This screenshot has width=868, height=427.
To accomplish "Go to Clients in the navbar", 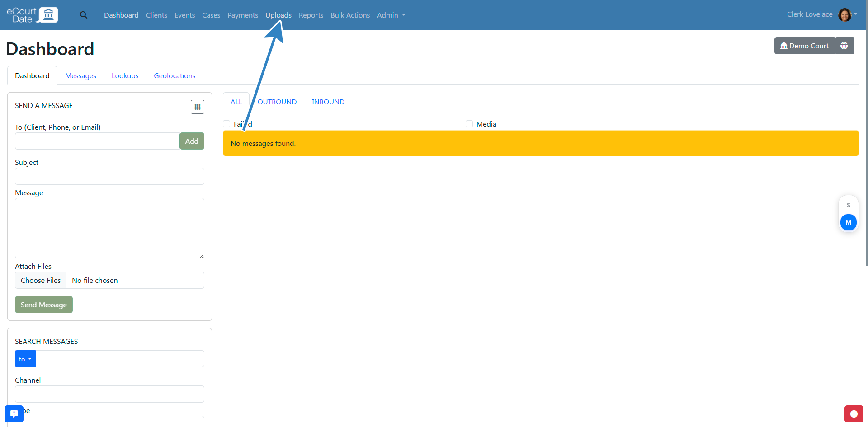I will pos(156,15).
